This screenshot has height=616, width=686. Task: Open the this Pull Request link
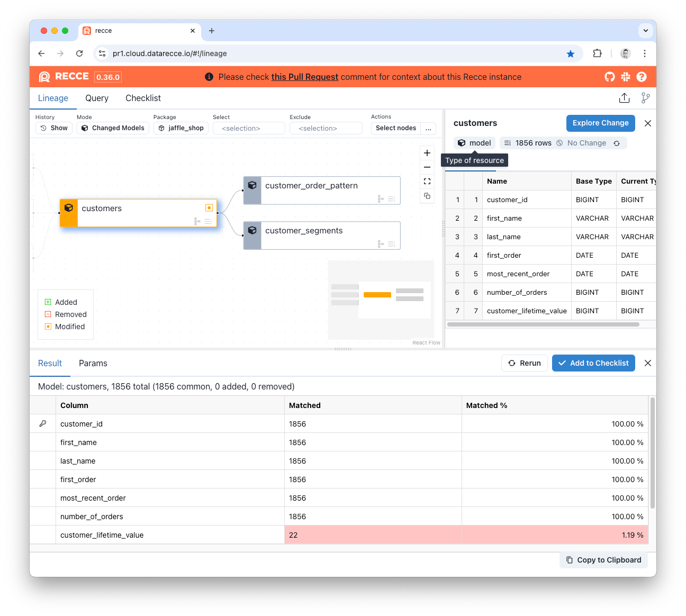coord(304,77)
